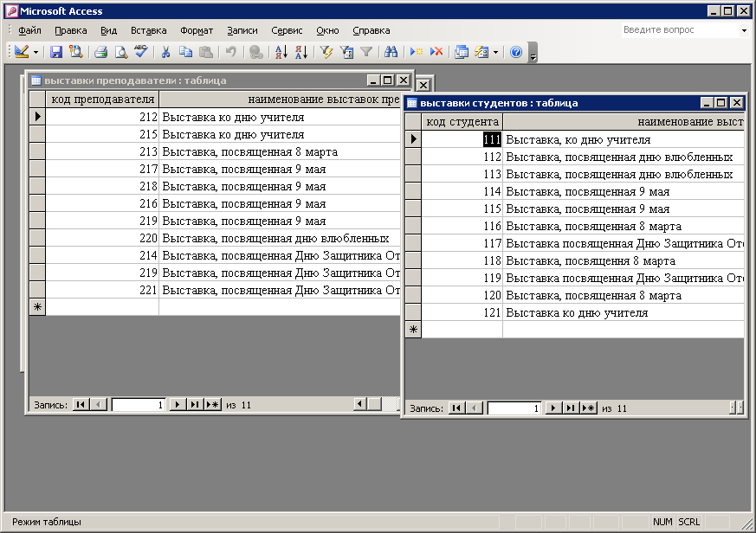Click the new record asterisk row in students table
Image resolution: width=756 pixels, height=533 pixels.
click(x=413, y=330)
